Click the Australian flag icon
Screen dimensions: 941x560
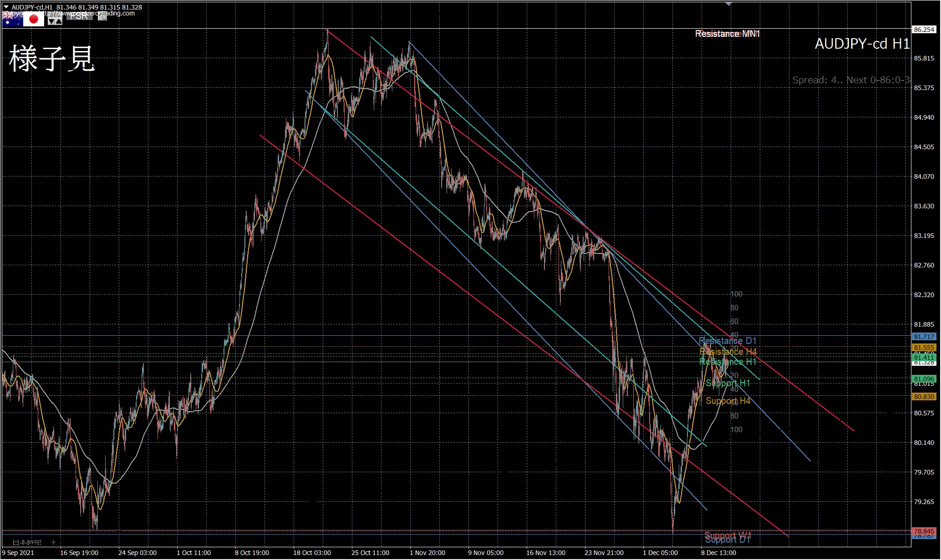[x=12, y=20]
